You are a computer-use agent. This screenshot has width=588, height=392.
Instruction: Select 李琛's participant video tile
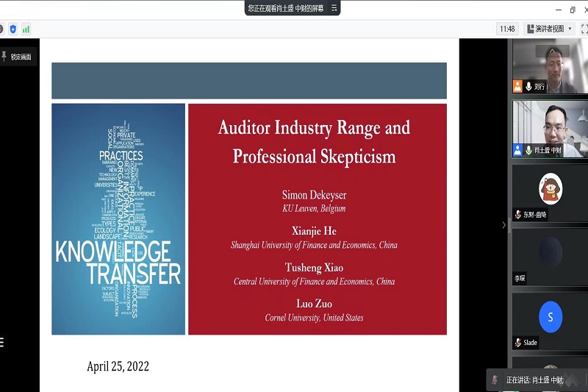(x=550, y=257)
